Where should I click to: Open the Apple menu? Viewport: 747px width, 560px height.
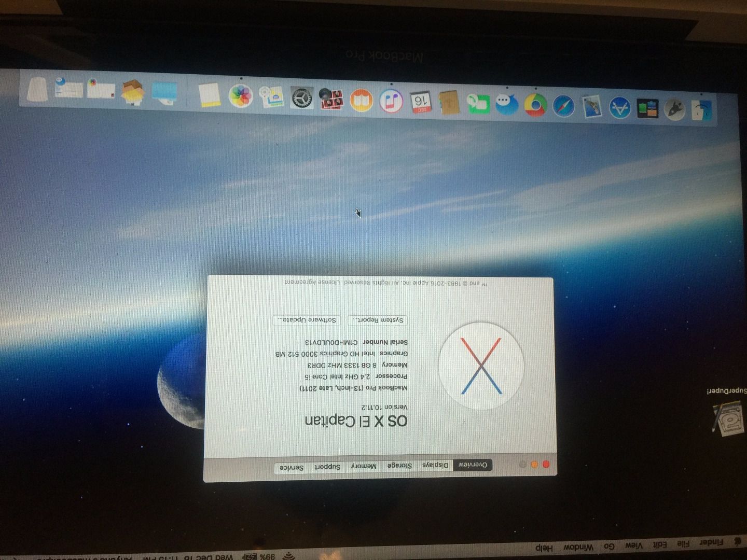click(737, 541)
